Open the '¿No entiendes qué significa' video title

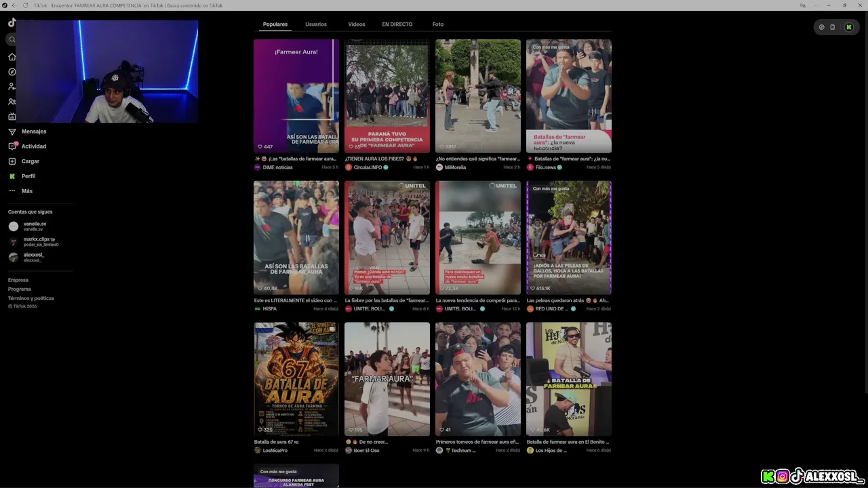[x=478, y=159]
